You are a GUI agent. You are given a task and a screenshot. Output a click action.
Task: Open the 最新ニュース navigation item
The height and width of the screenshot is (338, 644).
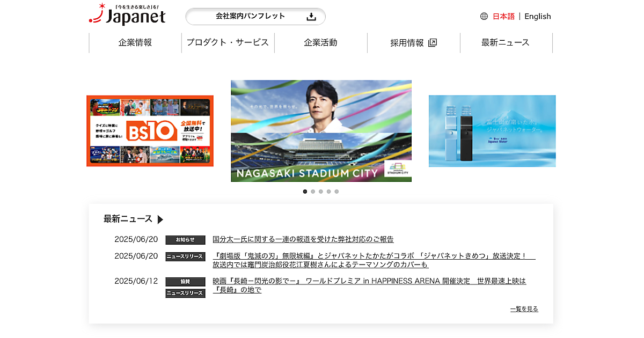506,42
